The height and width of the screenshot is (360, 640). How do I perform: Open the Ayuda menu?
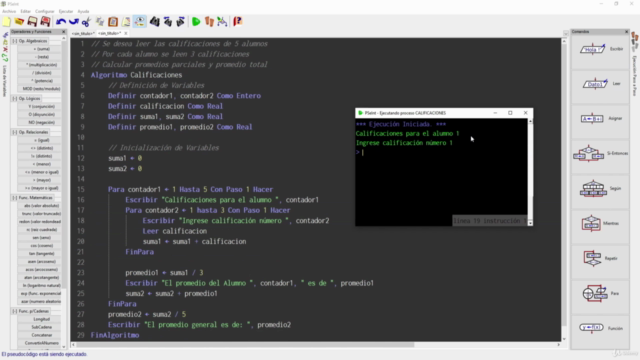point(83,11)
